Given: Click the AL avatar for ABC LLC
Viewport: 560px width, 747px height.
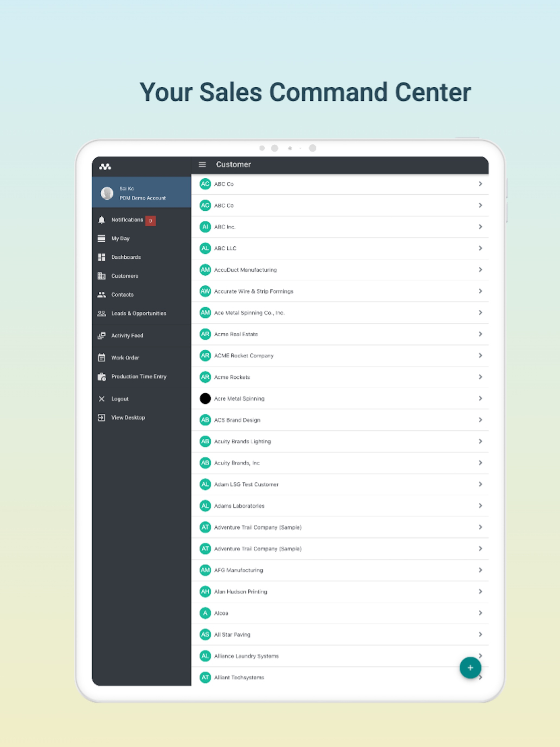Looking at the screenshot, I should (x=205, y=248).
